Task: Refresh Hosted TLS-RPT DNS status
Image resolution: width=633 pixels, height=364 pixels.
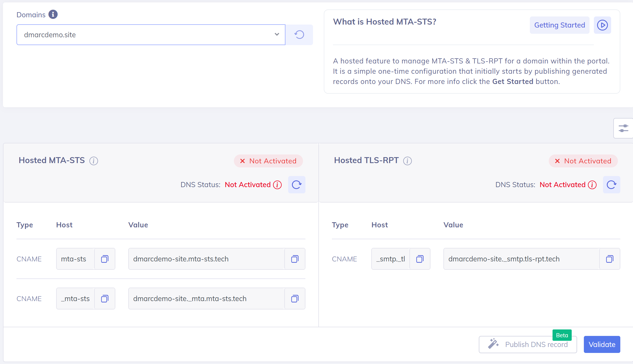Action: coord(611,185)
